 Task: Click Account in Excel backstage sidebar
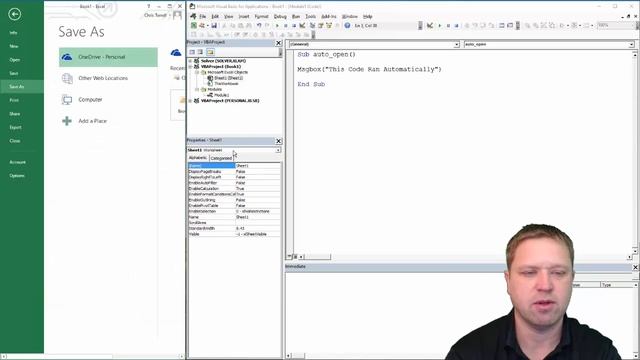(x=17, y=162)
